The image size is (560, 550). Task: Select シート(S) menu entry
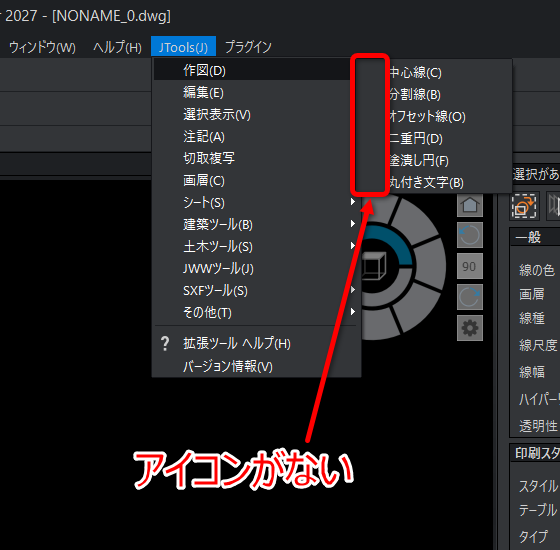(256, 202)
